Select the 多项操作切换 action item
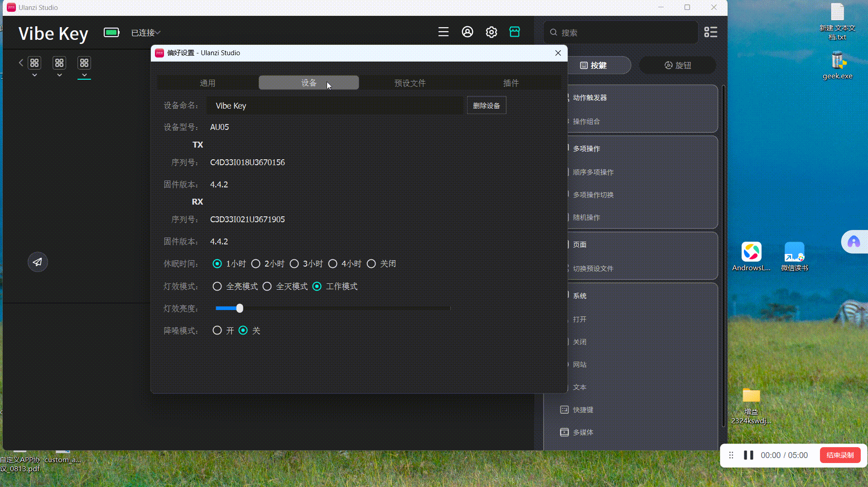 593,195
